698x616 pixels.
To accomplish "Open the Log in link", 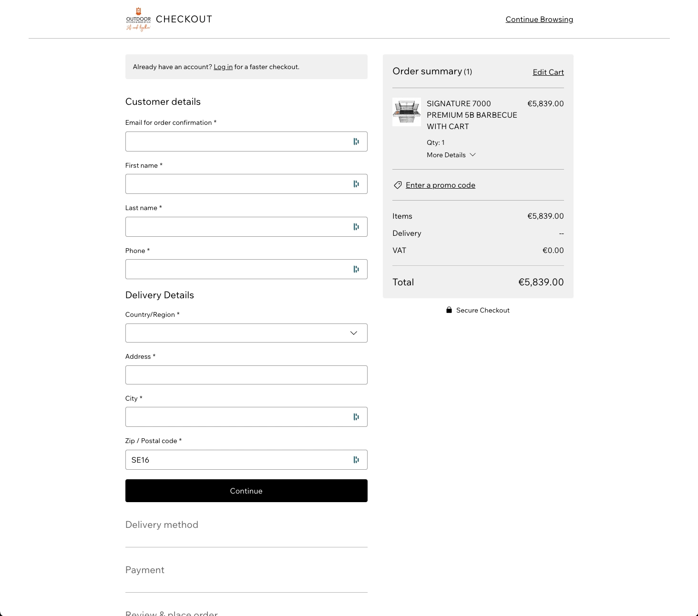I will click(x=223, y=67).
